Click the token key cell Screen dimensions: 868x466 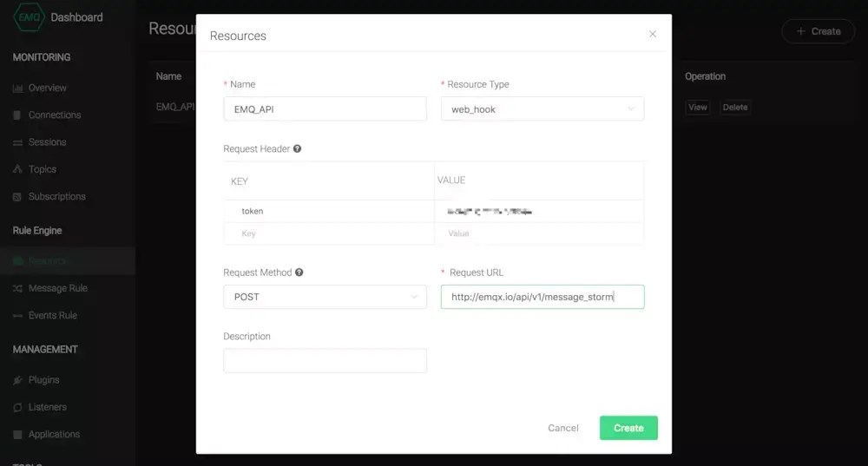pyautogui.click(x=329, y=211)
